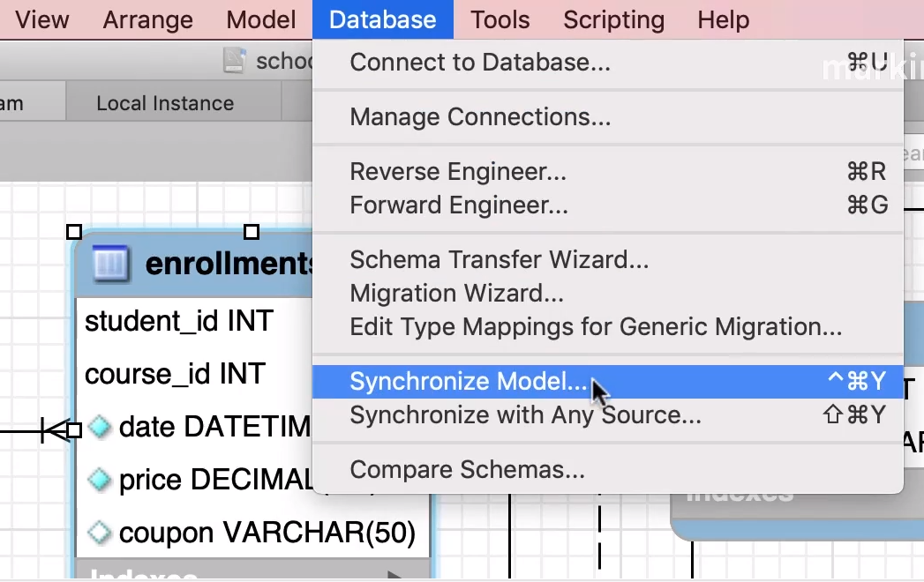Choose Connect to Database from menu

point(479,63)
